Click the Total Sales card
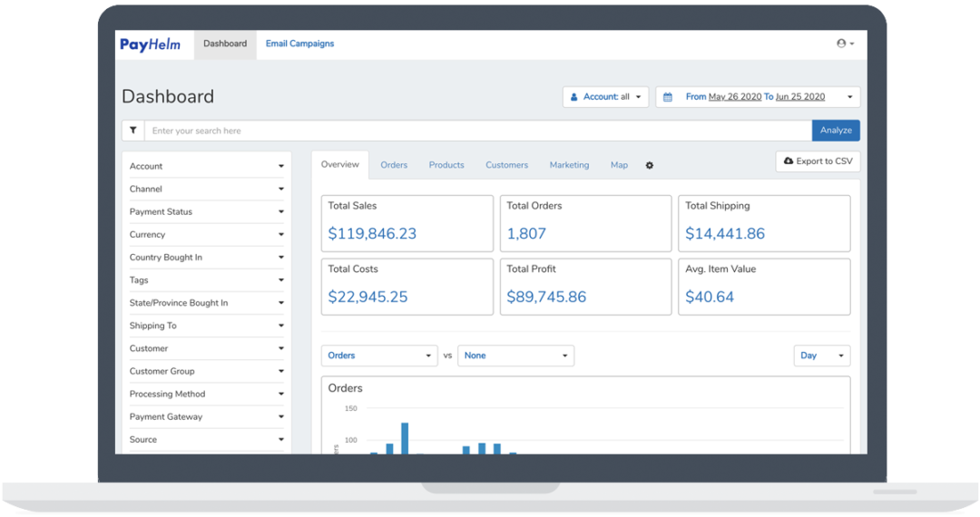 (x=407, y=223)
